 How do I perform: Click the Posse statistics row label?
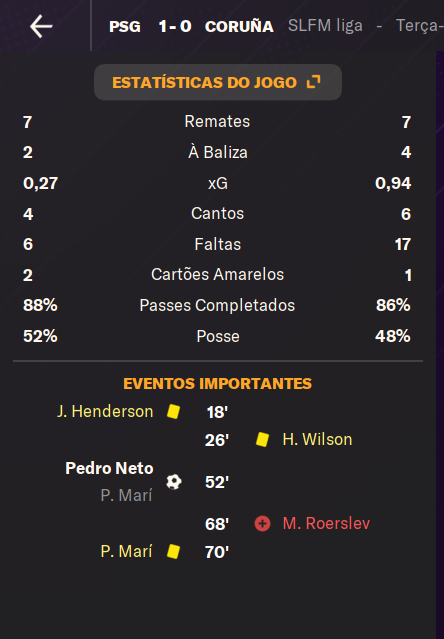[x=218, y=337]
